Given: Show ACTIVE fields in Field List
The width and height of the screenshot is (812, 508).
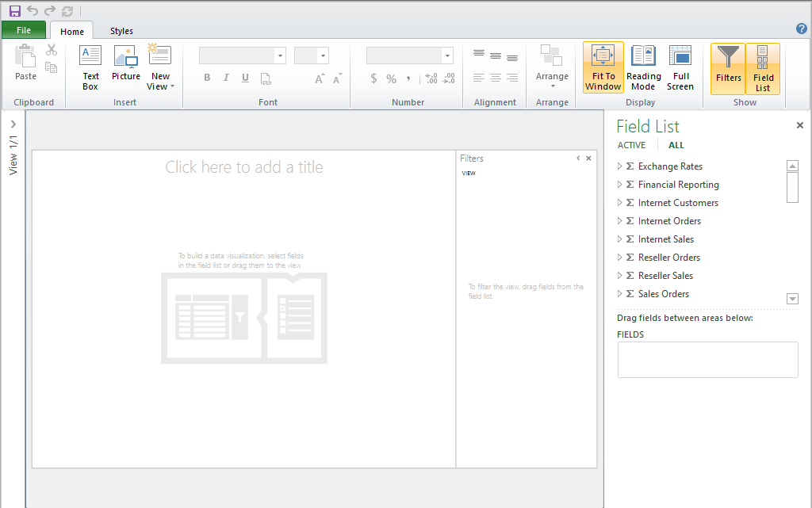Looking at the screenshot, I should (x=631, y=145).
